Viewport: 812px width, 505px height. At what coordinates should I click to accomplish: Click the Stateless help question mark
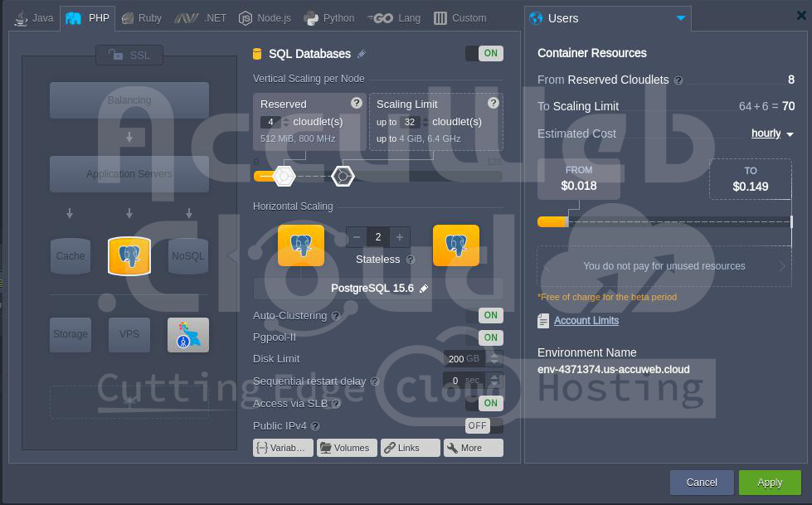tap(411, 260)
